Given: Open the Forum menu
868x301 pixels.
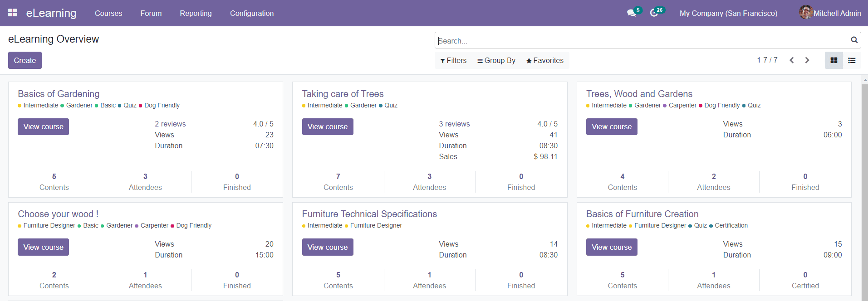Looking at the screenshot, I should [x=151, y=13].
